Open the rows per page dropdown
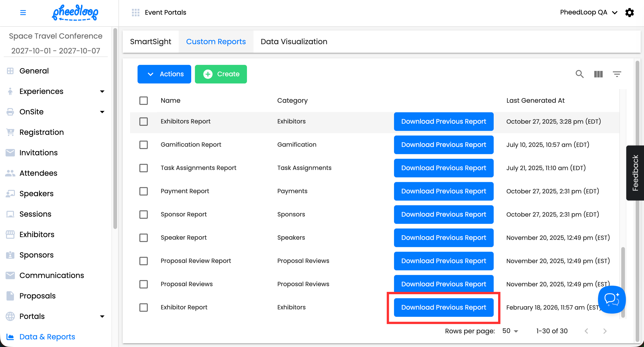Screen dimensions: 644x347 [510, 331]
